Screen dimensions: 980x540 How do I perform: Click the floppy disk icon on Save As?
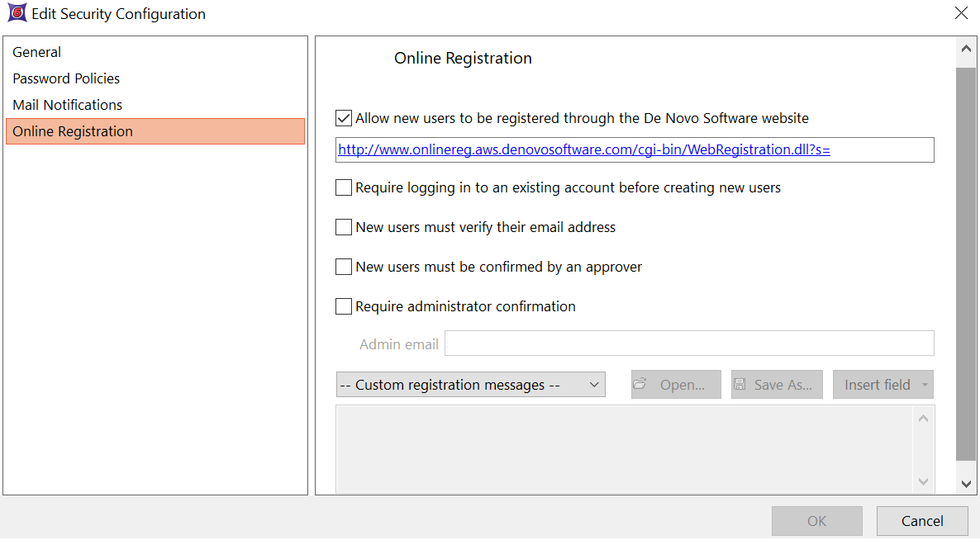pyautogui.click(x=740, y=385)
